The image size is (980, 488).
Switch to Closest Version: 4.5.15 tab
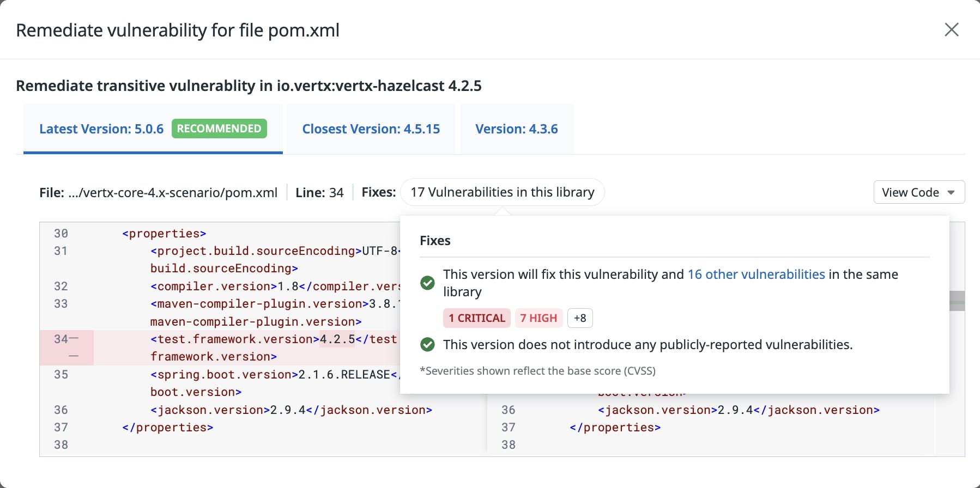coord(371,129)
